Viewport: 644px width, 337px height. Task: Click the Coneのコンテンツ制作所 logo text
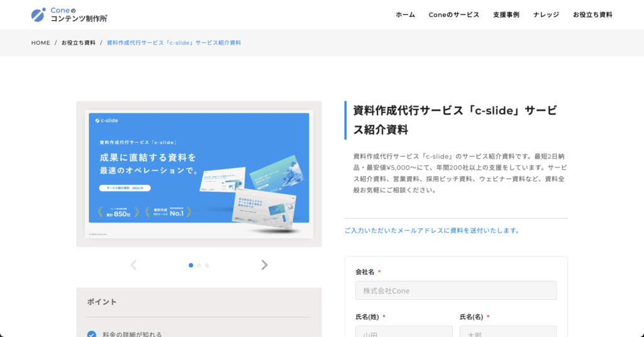coord(79,15)
